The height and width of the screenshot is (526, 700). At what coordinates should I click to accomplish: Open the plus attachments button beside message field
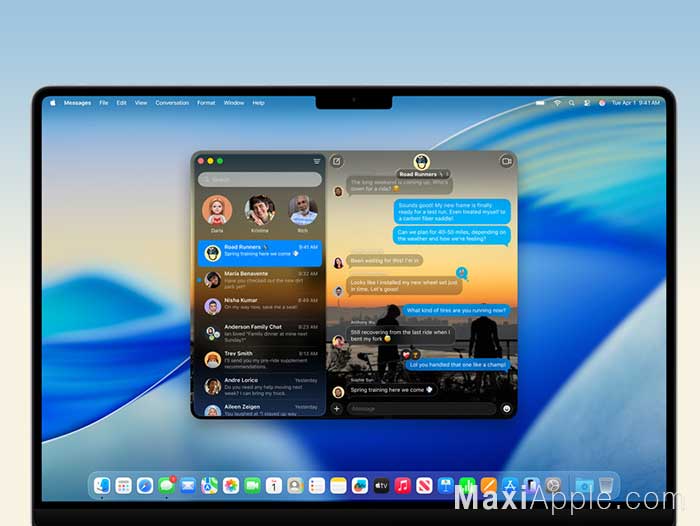[x=337, y=409]
